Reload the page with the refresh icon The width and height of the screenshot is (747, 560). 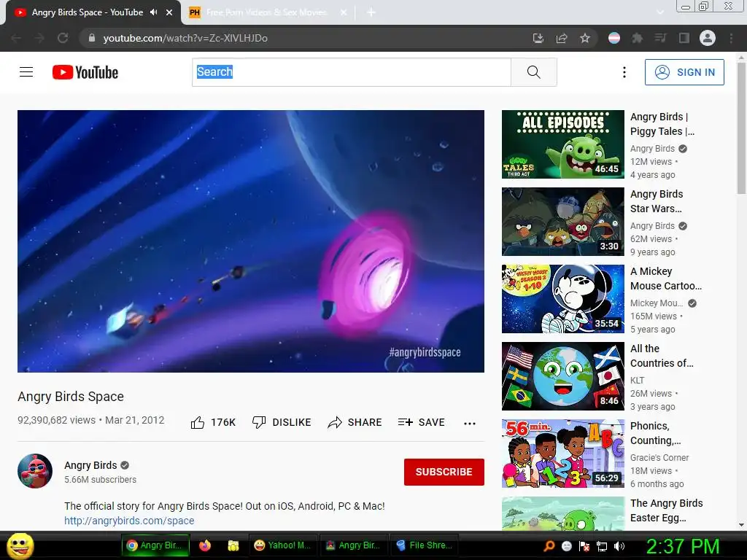pyautogui.click(x=63, y=38)
